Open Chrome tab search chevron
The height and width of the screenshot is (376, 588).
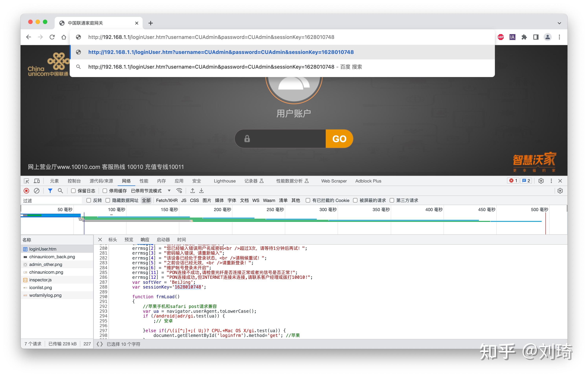click(559, 23)
